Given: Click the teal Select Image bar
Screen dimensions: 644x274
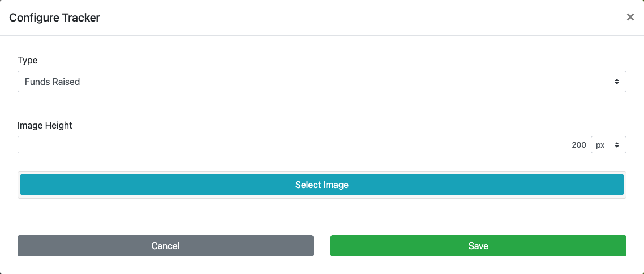Looking at the screenshot, I should (x=321, y=185).
